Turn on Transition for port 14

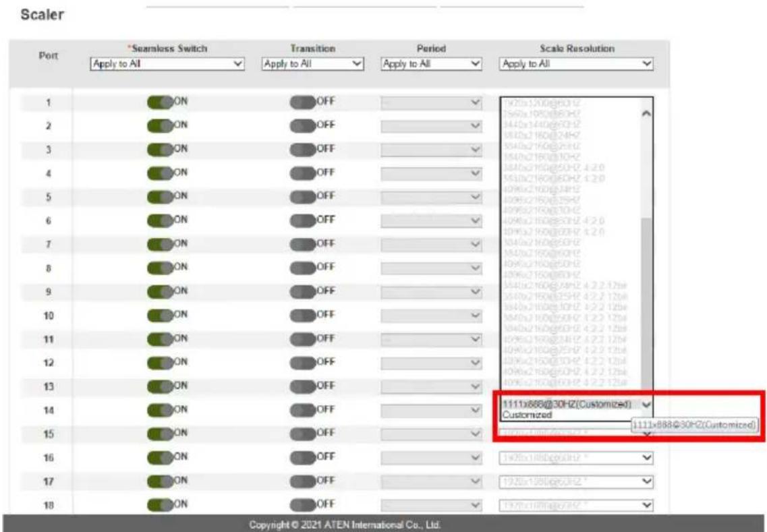(x=303, y=410)
